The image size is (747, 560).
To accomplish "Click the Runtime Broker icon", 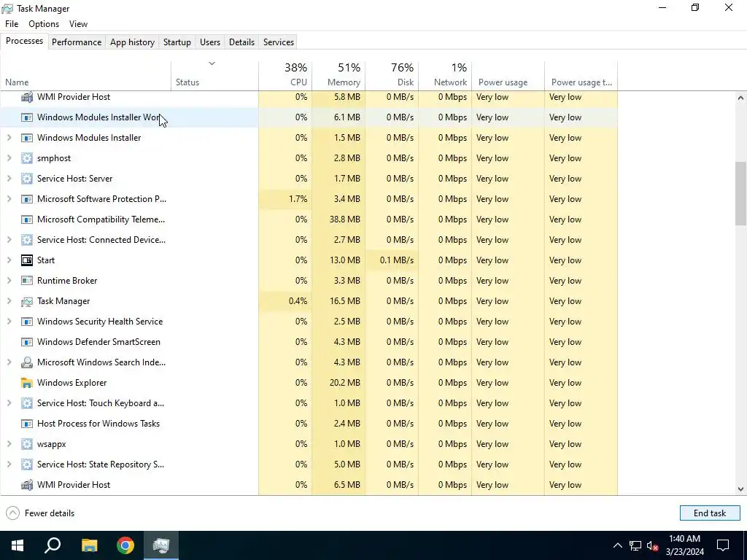I will coord(27,281).
